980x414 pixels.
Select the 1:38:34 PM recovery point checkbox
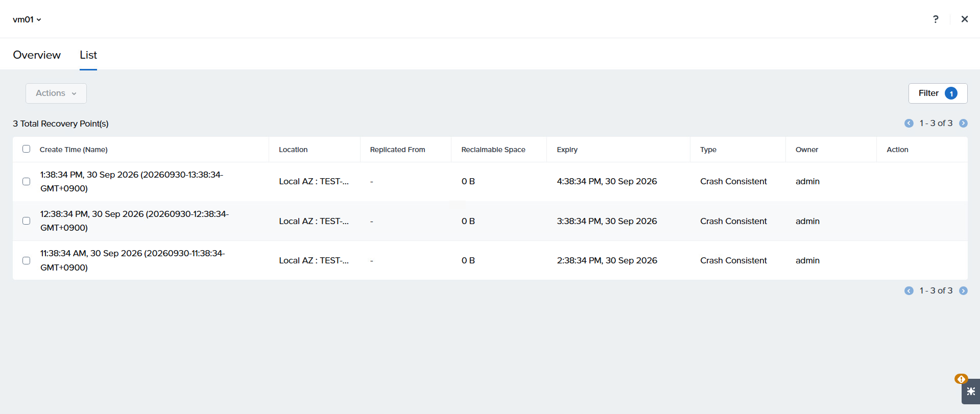point(27,181)
